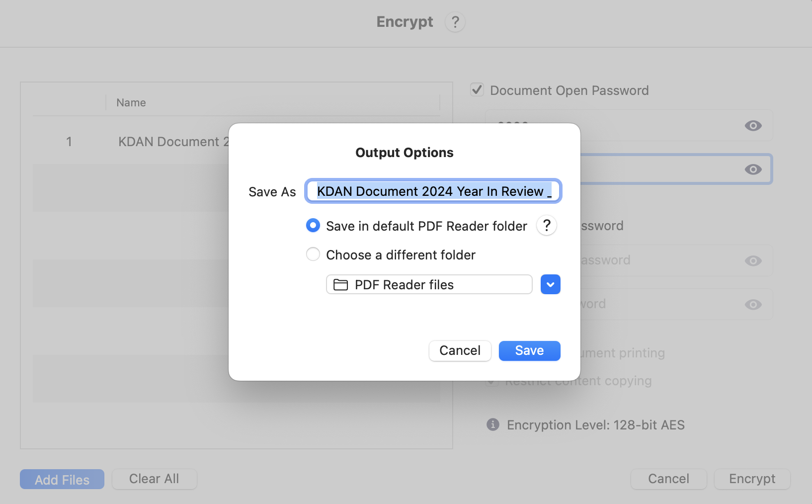Expand the blue folder dropdown arrow
The image size is (812, 504).
click(550, 284)
